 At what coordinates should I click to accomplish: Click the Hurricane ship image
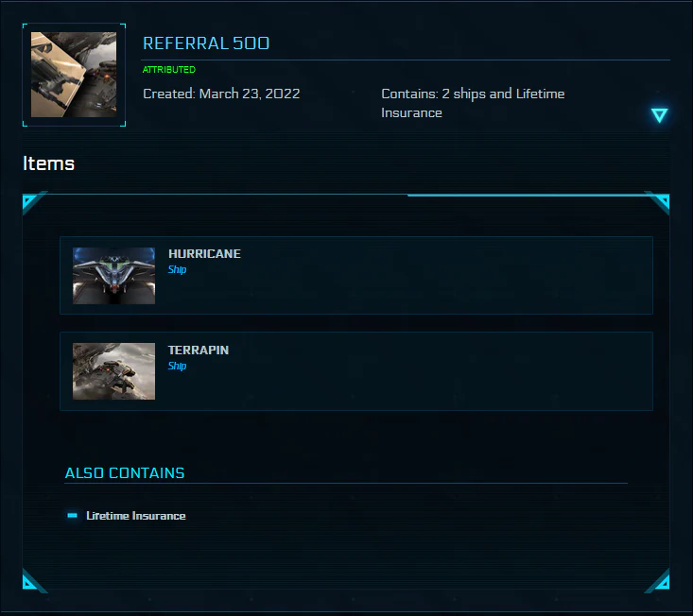114,276
